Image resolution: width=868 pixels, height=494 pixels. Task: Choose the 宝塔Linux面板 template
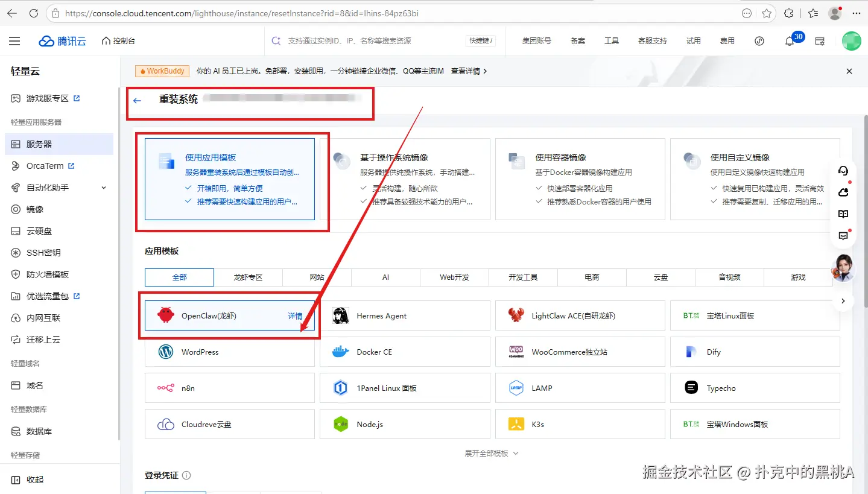tap(755, 315)
